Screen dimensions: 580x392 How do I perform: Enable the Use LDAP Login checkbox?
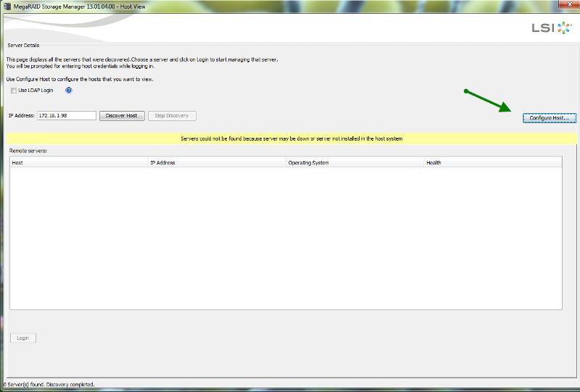pyautogui.click(x=14, y=91)
